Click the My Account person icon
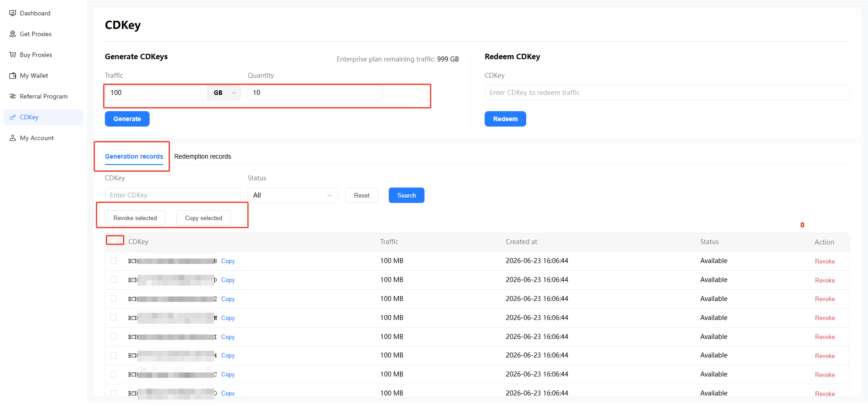Screen dimensions: 868x414 click(13, 138)
